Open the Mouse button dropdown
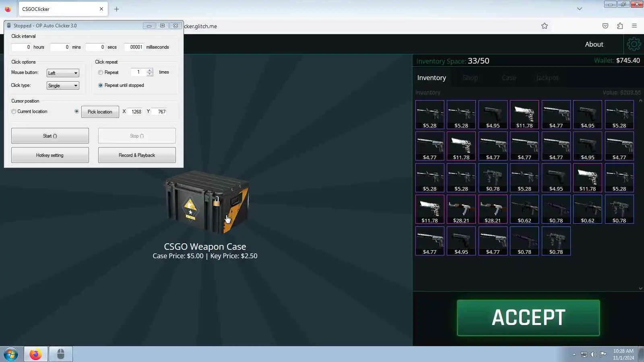Image resolution: width=644 pixels, height=362 pixels. point(63,73)
